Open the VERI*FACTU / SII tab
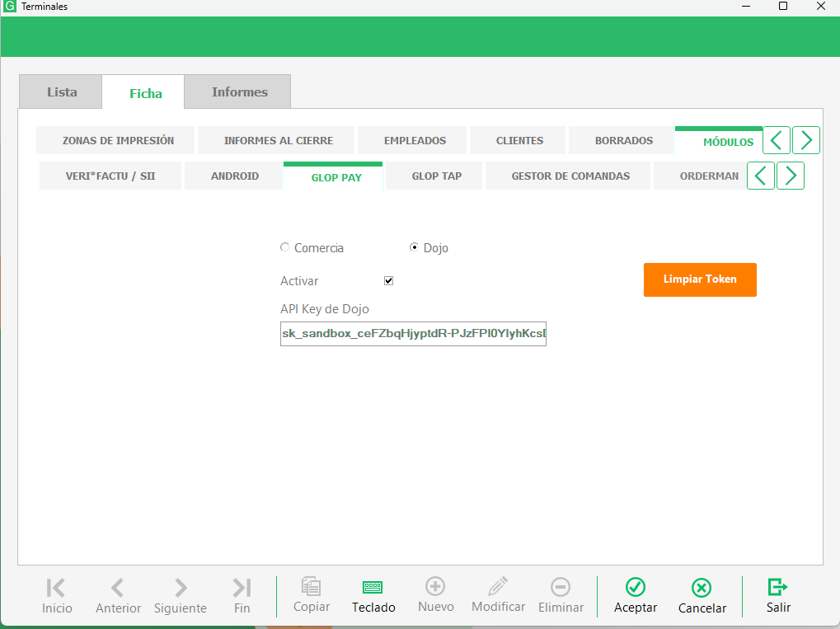This screenshot has width=840, height=629. click(110, 176)
